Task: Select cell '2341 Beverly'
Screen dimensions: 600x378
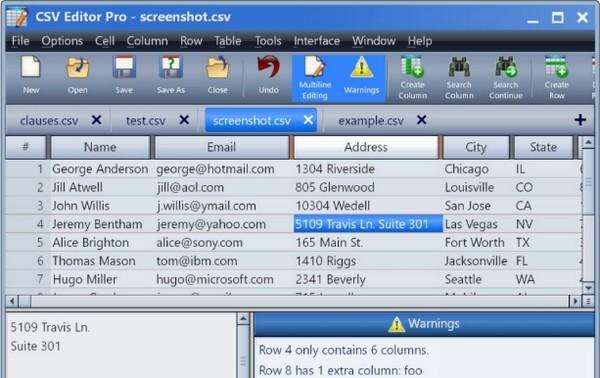Action: (x=330, y=279)
